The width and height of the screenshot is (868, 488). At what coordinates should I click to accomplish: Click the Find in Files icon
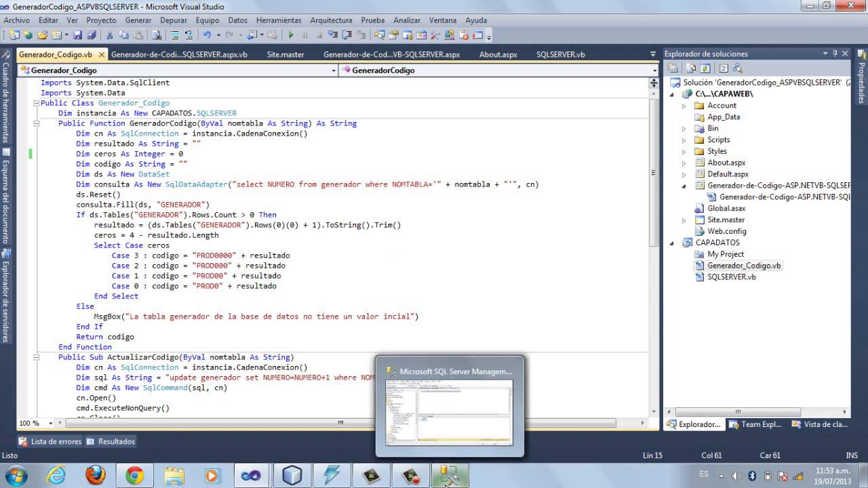156,35
